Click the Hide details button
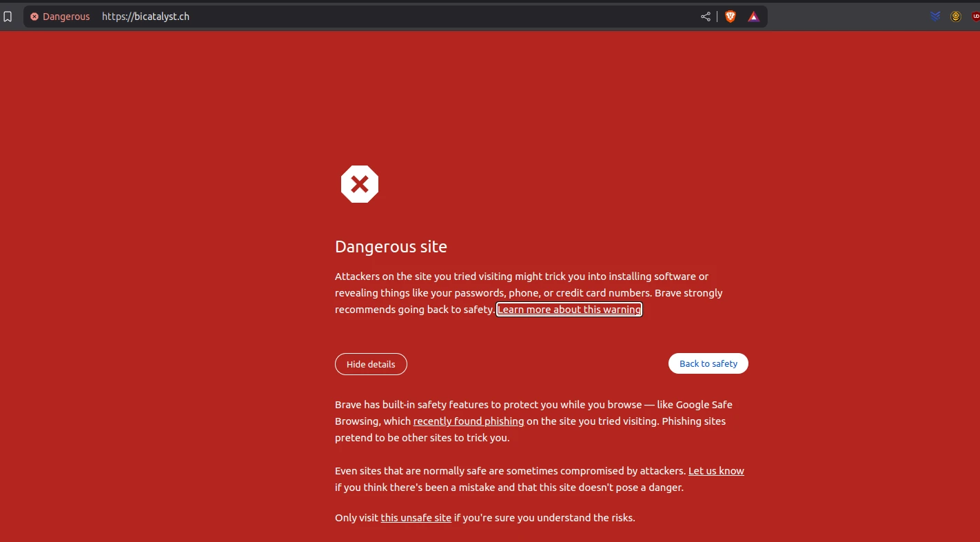 click(371, 364)
